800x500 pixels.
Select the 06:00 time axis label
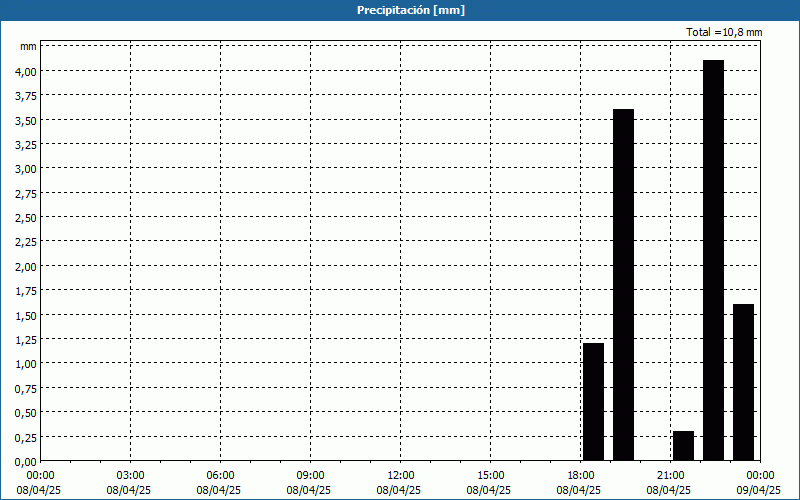click(220, 475)
